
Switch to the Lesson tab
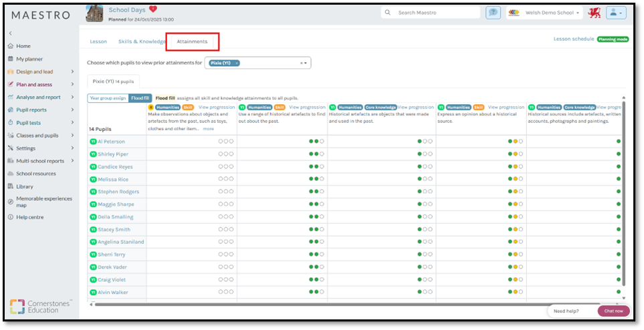tap(98, 41)
